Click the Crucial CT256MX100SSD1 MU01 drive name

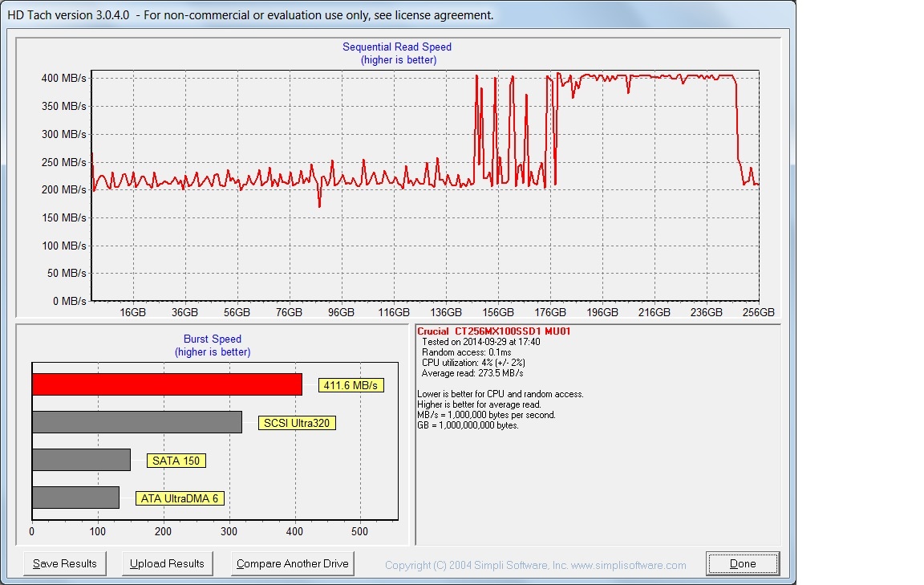tap(494, 331)
